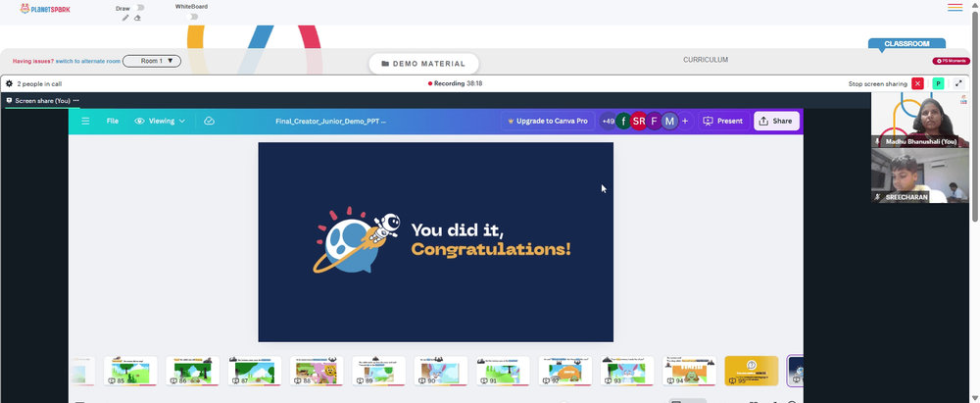
Task: Click the Congratulations slide canvas
Action: [x=436, y=241]
